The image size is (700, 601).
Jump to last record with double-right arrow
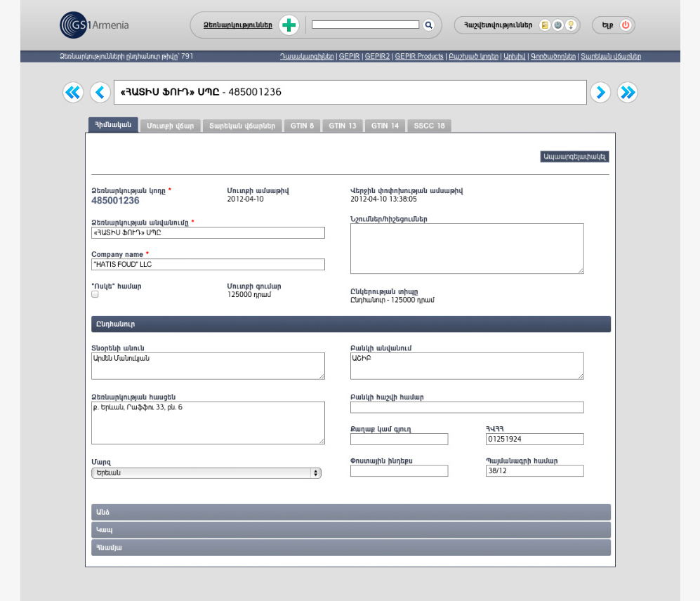pos(628,93)
